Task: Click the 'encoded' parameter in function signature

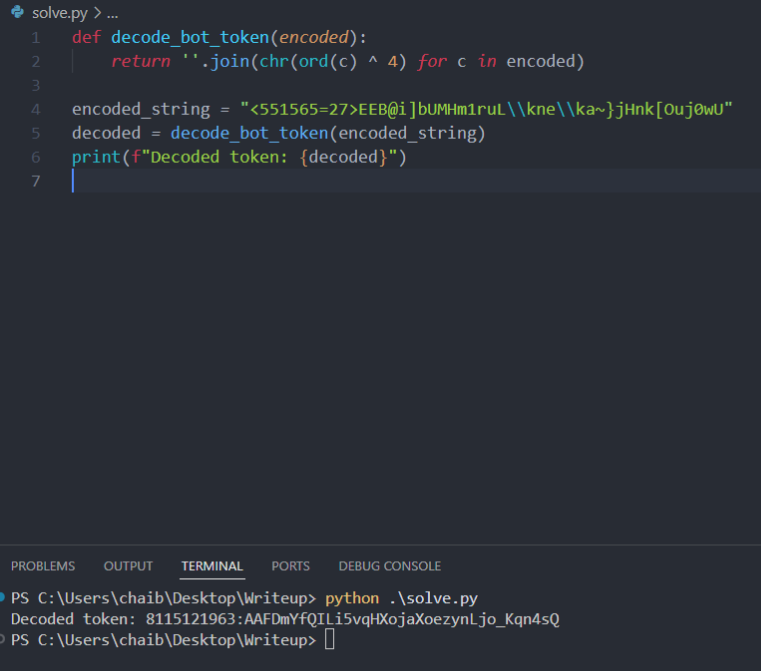Action: tap(314, 38)
